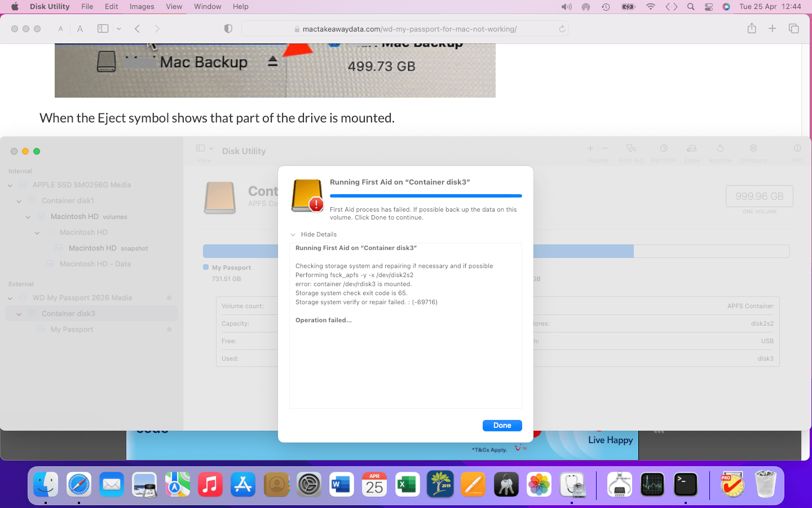Image resolution: width=812 pixels, height=508 pixels.
Task: Open the Images menu
Action: point(142,7)
